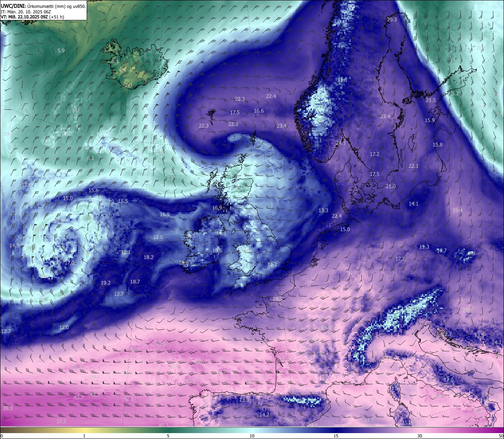
Task: Click the map value '19.2'
Action: click(x=106, y=283)
